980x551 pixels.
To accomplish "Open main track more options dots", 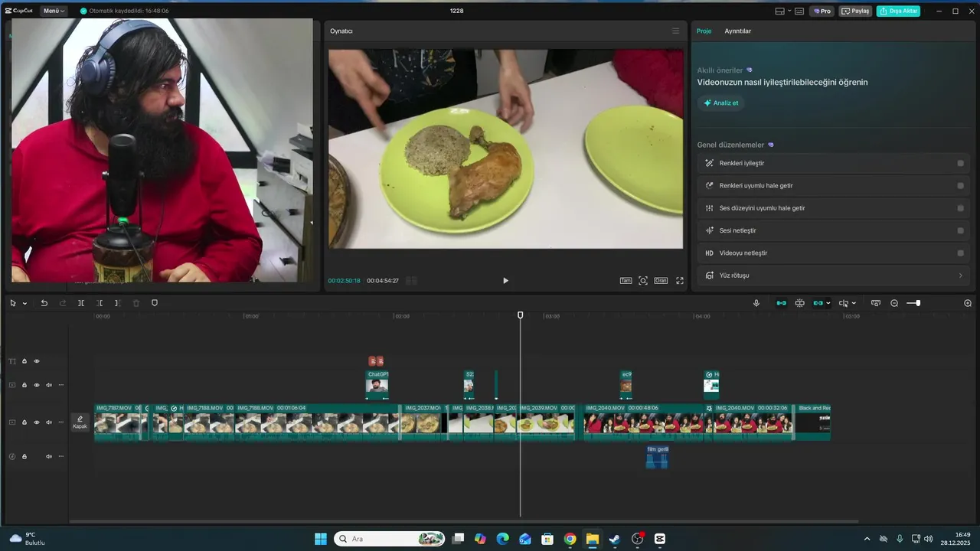I will [x=60, y=422].
